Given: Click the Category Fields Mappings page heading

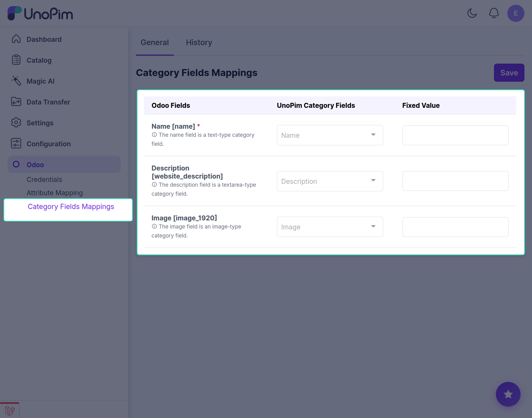Looking at the screenshot, I should (x=196, y=73).
